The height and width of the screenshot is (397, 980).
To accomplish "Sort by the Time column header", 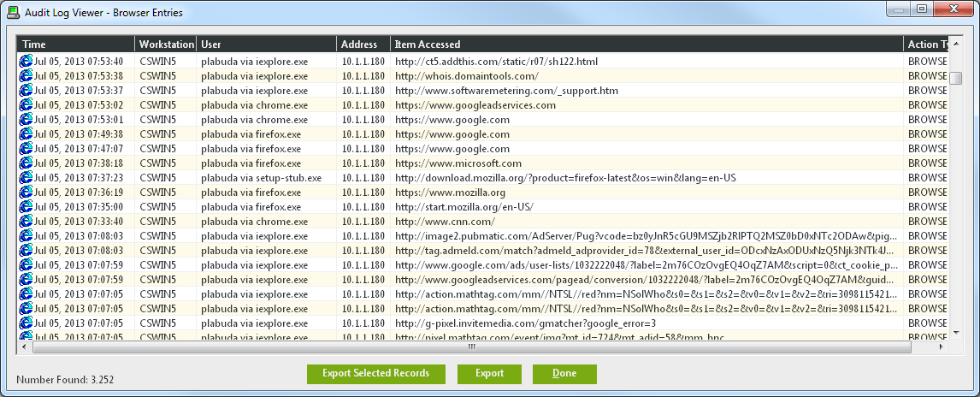I will [75, 44].
